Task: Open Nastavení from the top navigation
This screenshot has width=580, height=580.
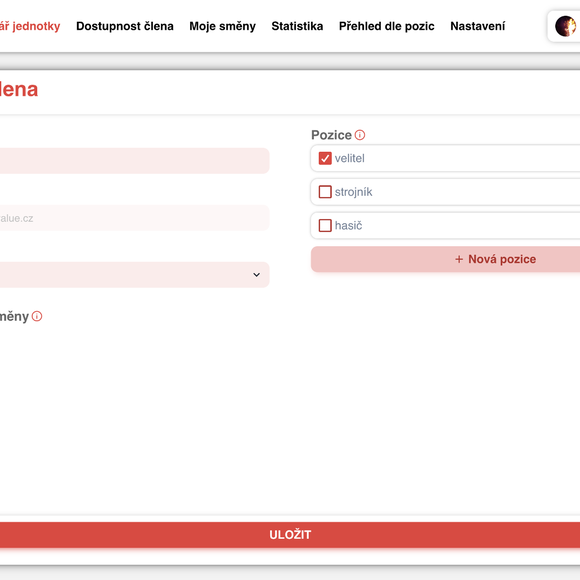Action: (x=478, y=26)
